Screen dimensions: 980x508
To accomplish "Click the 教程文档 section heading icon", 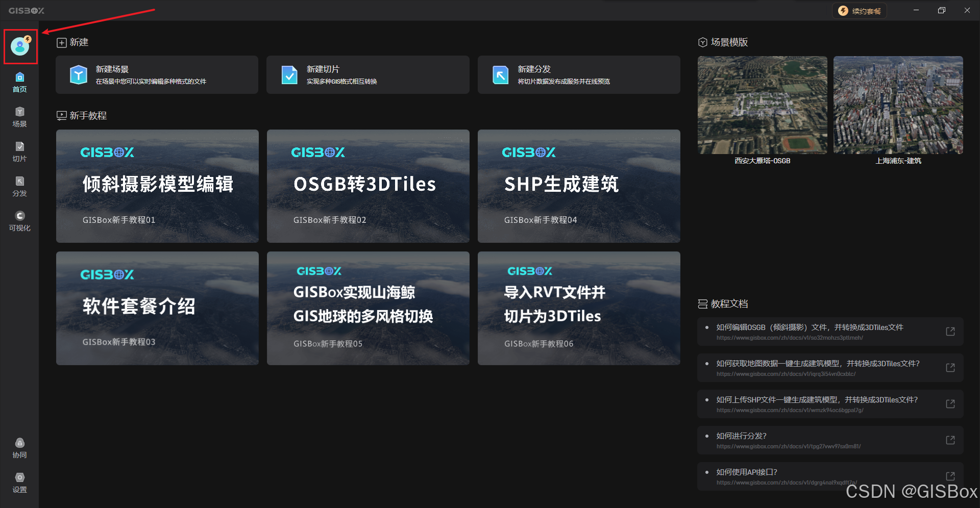I will (703, 304).
